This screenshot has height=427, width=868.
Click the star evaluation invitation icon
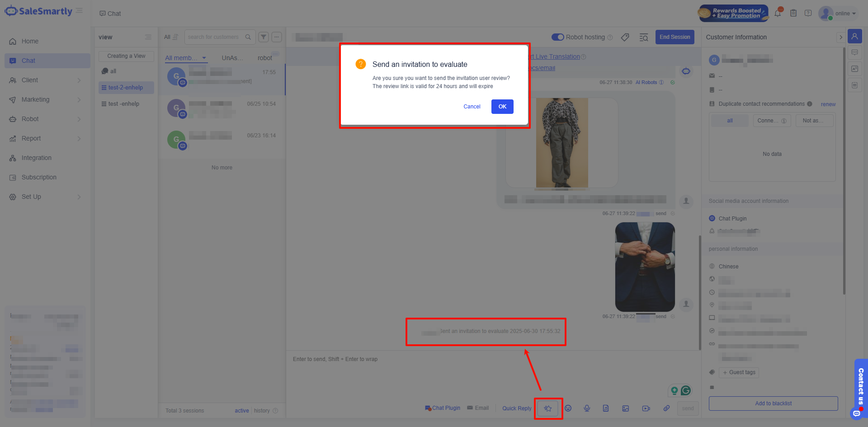pyautogui.click(x=548, y=408)
